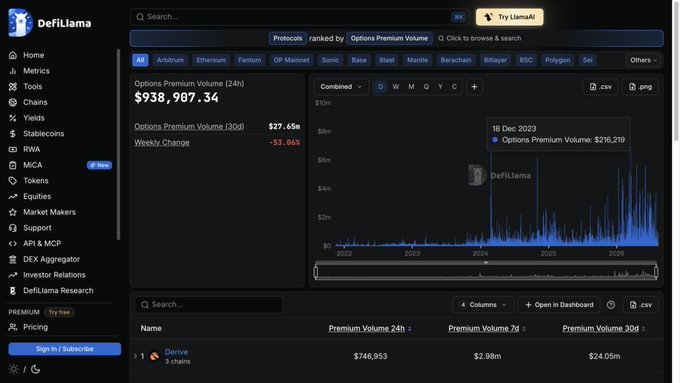
Task: Focus the protocols table Search field
Action: (209, 304)
